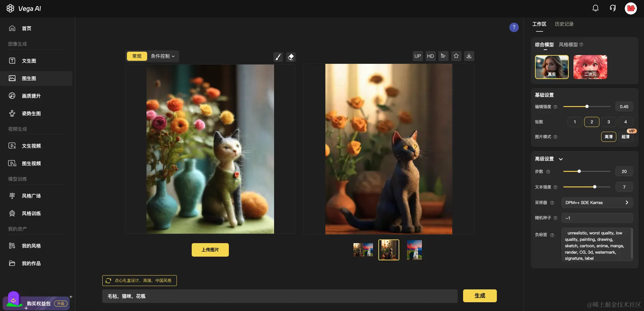Set image count to 1
This screenshot has width=644, height=311.
coord(574,122)
